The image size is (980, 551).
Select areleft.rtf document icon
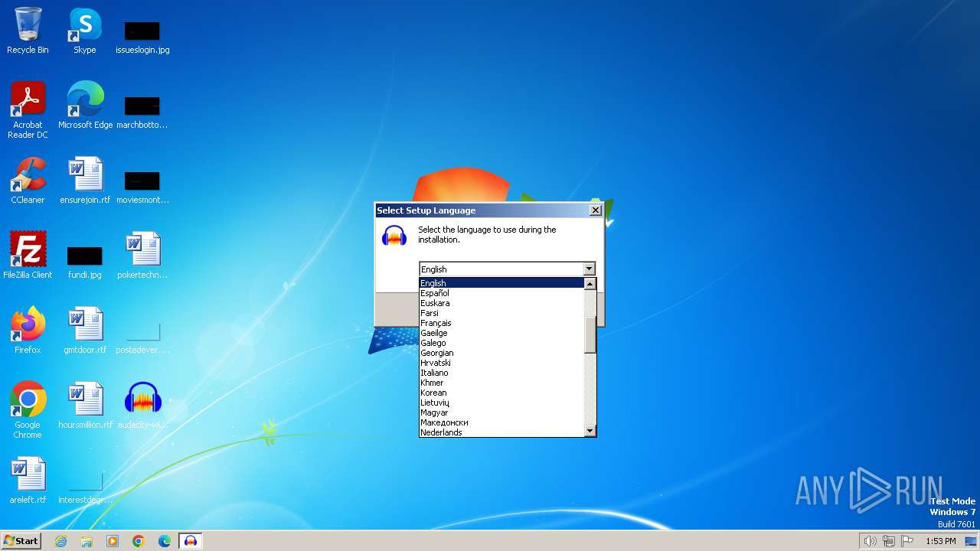(28, 481)
